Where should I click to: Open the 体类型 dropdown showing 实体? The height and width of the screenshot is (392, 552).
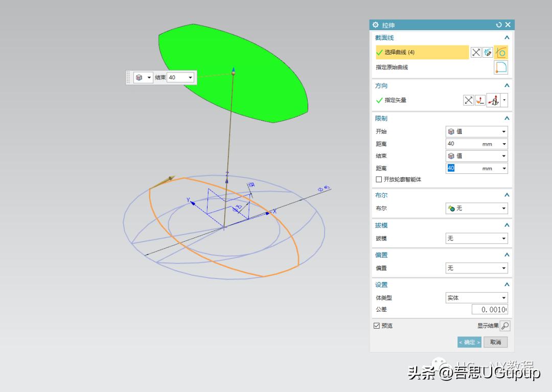(x=476, y=297)
